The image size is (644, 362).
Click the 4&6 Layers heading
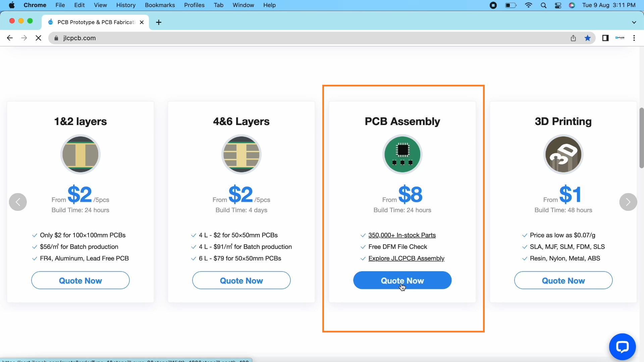[x=241, y=121]
